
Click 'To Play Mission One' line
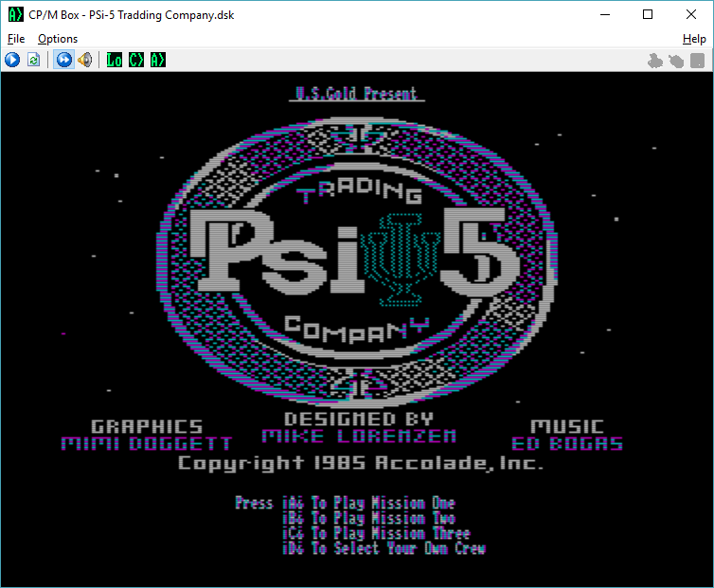[383, 503]
